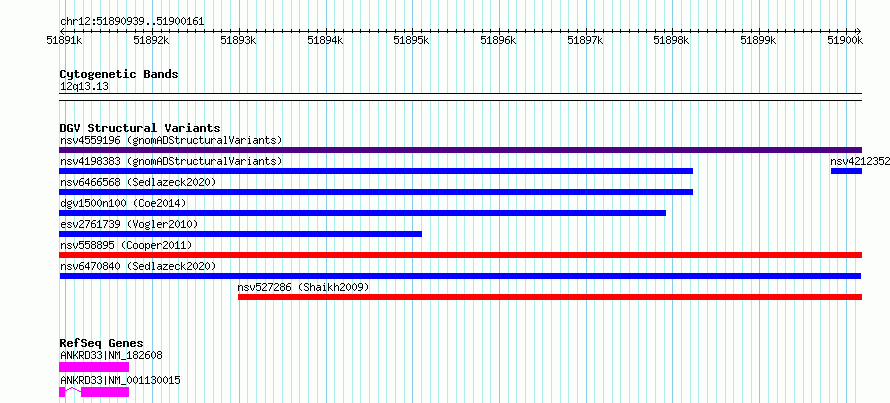890x403 pixels.
Task: Click the dgv1500n100 Coe2014 variant bar
Action: (362, 213)
